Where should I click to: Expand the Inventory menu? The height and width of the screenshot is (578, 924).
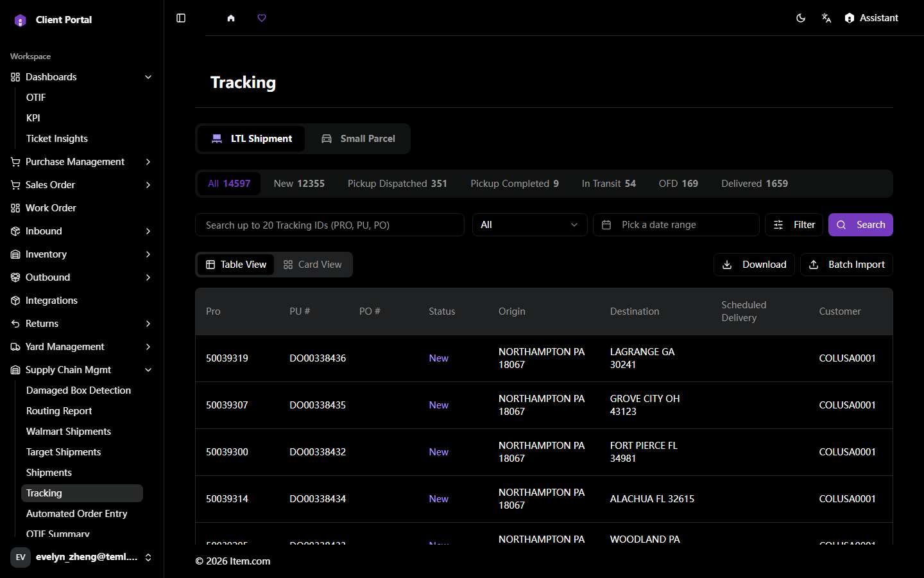pyautogui.click(x=148, y=254)
